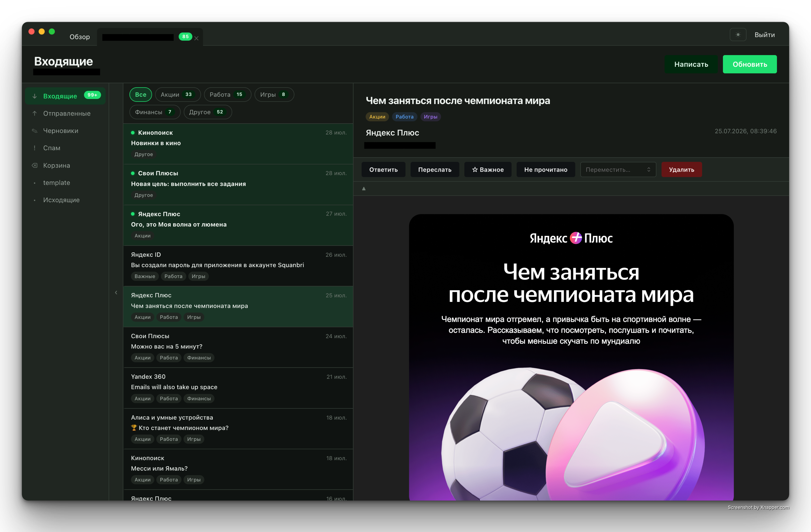The width and height of the screenshot is (811, 532).
Task: Open the Отправленные folder
Action: pos(65,113)
